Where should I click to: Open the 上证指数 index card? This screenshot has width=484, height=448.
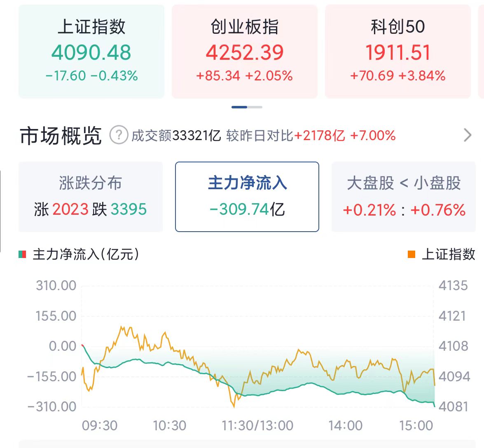click(91, 51)
